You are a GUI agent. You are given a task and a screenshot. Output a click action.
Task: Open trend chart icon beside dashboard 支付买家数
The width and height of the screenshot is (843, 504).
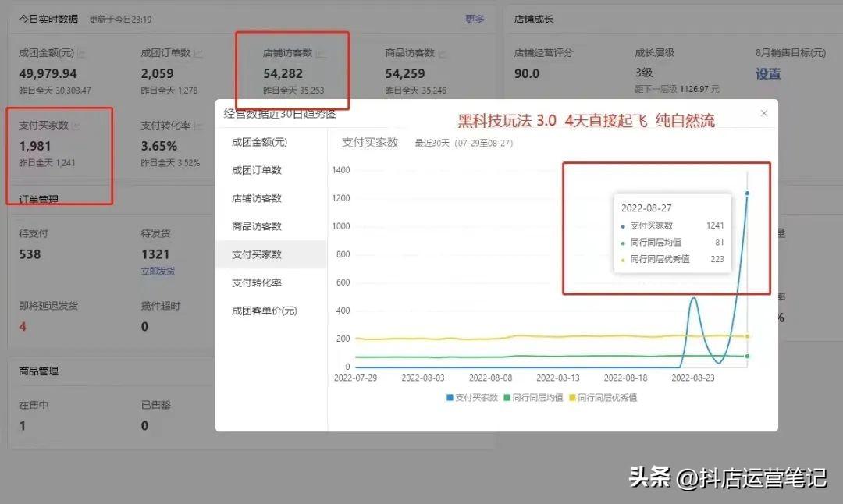pyautogui.click(x=76, y=126)
